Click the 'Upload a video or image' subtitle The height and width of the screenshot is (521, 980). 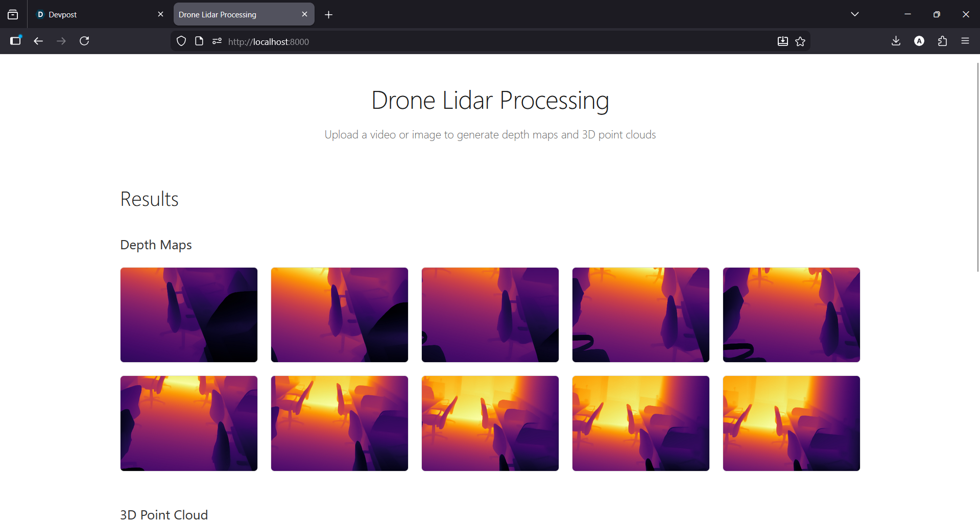(490, 134)
